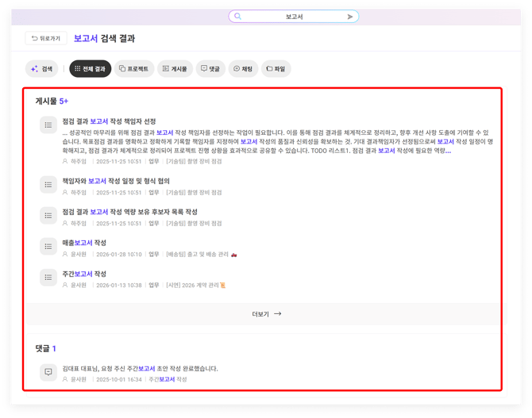Filter results by 댓글 tab
Image resolution: width=532 pixels, height=418 pixels.
click(x=210, y=69)
